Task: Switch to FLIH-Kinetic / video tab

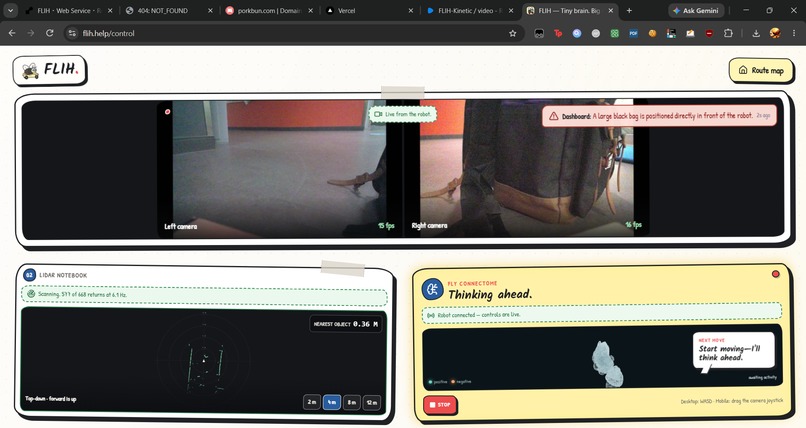Action: [468, 10]
